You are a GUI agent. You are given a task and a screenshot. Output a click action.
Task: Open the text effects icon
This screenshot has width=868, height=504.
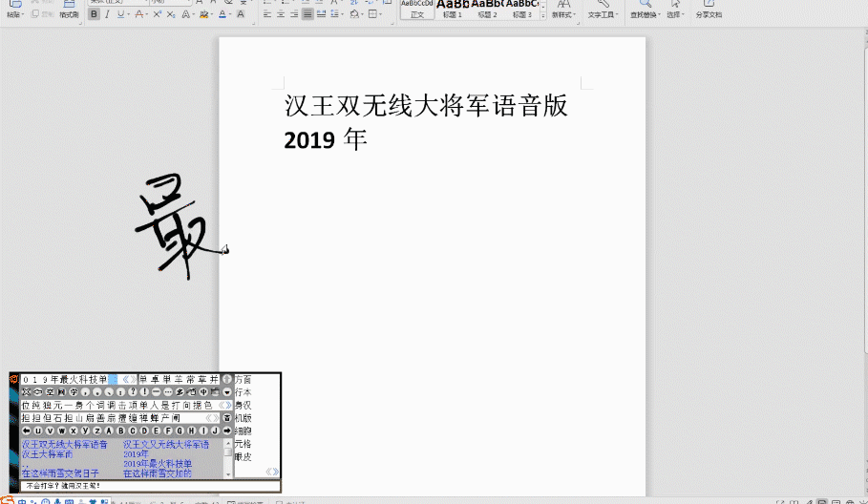tap(186, 14)
